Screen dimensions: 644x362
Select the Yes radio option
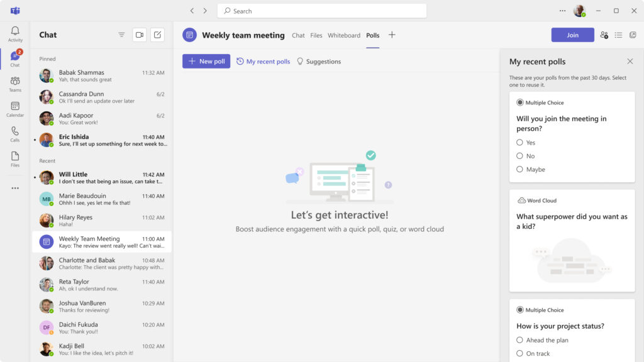point(520,143)
